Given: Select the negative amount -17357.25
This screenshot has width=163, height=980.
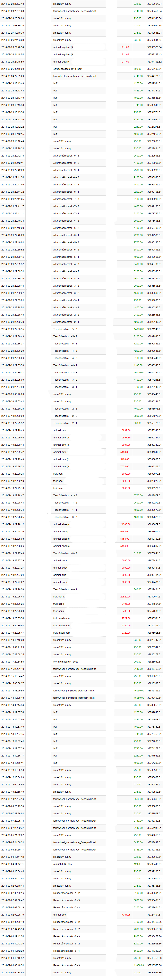Looking at the screenshot, I should coord(125,915).
